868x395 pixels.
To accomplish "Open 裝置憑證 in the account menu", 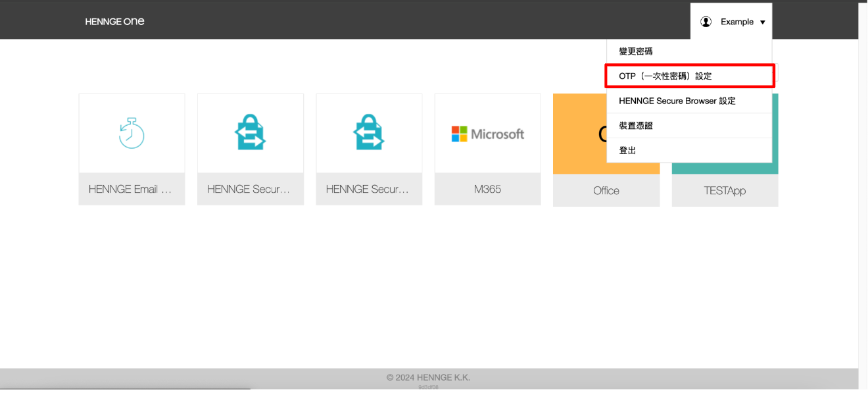I will [x=689, y=126].
